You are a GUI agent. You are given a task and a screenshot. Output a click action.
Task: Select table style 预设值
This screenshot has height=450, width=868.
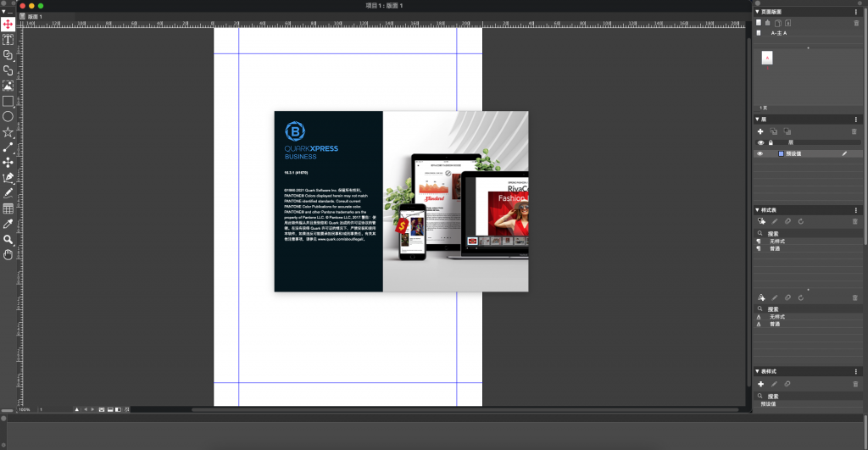807,404
